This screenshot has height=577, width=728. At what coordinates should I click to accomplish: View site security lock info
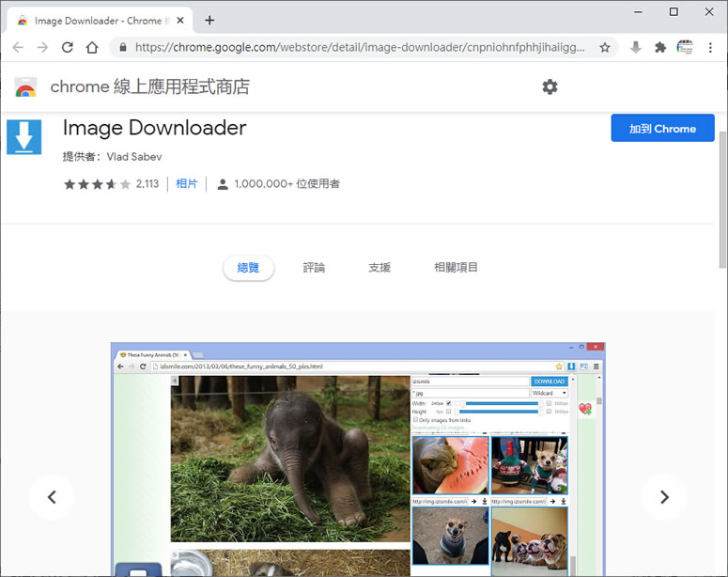[x=123, y=47]
